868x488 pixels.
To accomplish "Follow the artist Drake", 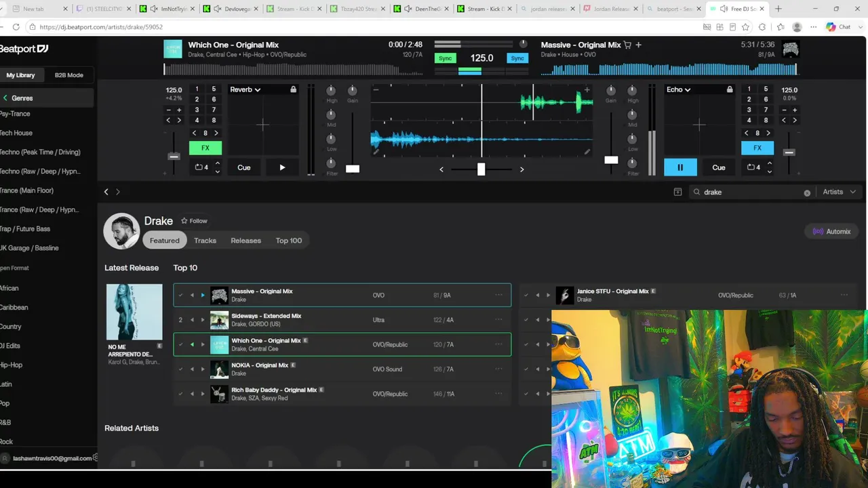I will coord(194,221).
